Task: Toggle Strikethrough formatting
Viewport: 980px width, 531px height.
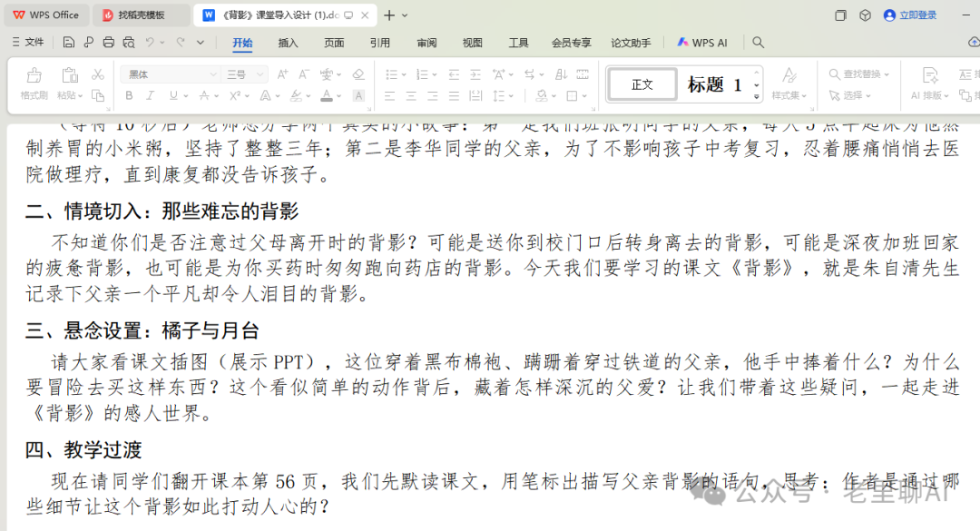Action: point(204,95)
